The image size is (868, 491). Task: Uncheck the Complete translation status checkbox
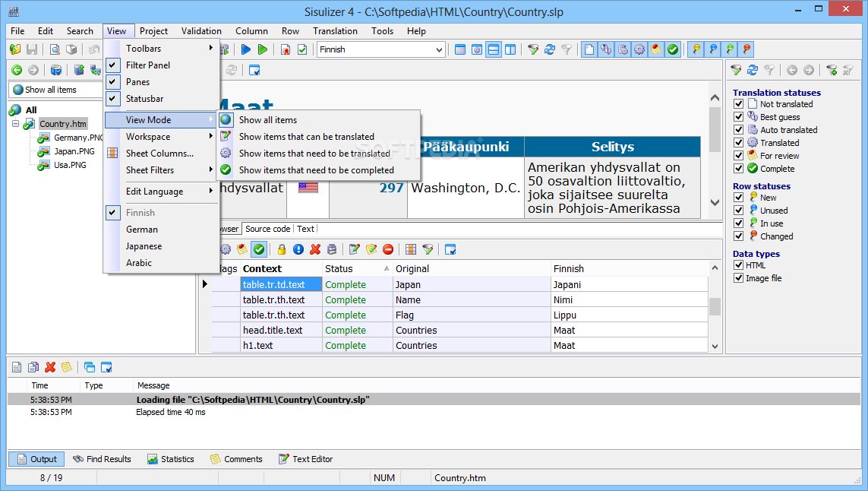738,168
